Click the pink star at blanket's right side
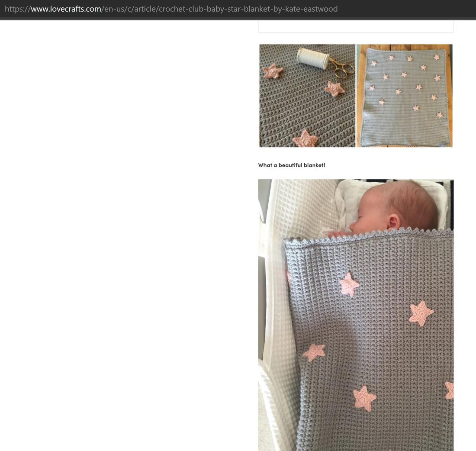This screenshot has height=451, width=476. [421, 313]
